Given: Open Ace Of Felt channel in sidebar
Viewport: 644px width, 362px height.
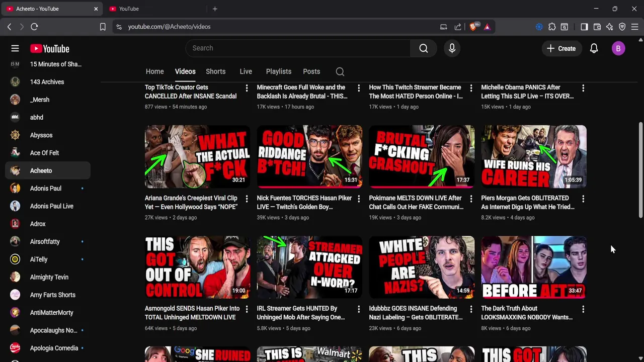Looking at the screenshot, I should [x=48, y=153].
